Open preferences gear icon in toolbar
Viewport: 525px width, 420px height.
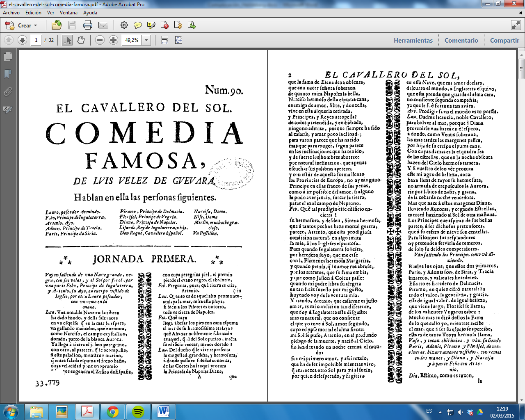[124, 25]
